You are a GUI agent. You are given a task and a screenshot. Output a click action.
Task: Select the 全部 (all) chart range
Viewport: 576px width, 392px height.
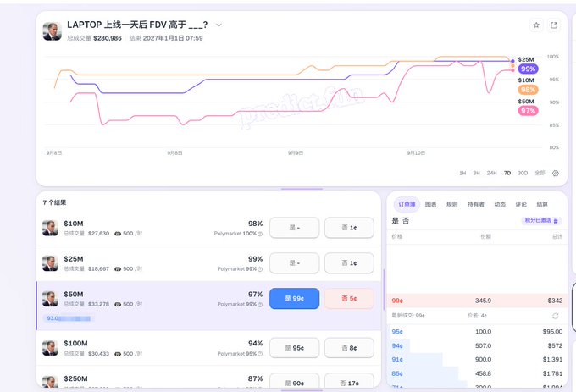(540, 173)
